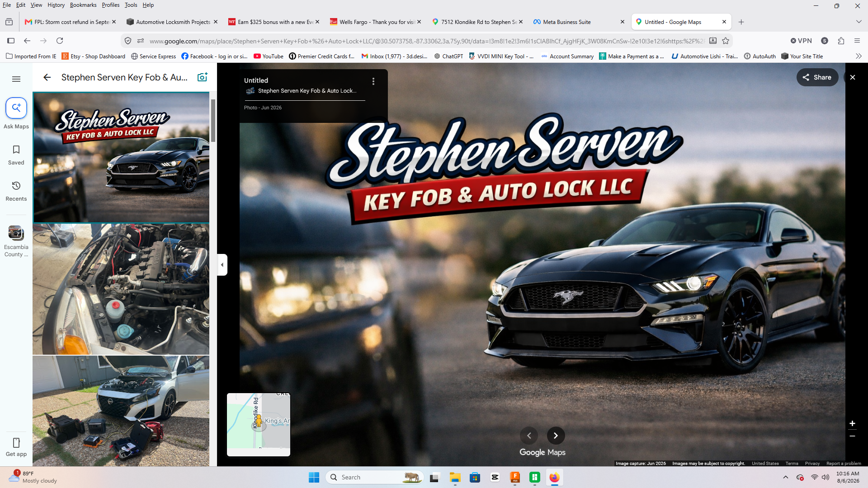Open the Firefox View button

[9, 22]
